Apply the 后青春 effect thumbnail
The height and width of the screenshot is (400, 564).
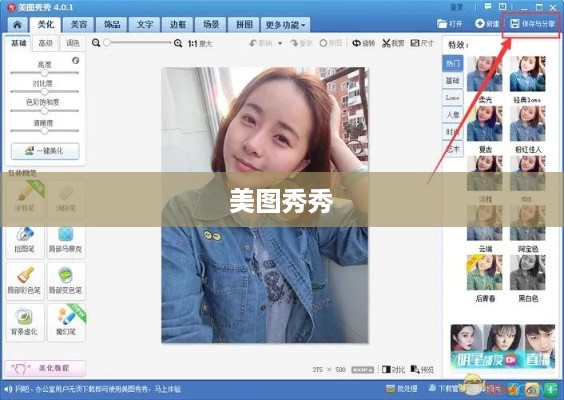485,273
